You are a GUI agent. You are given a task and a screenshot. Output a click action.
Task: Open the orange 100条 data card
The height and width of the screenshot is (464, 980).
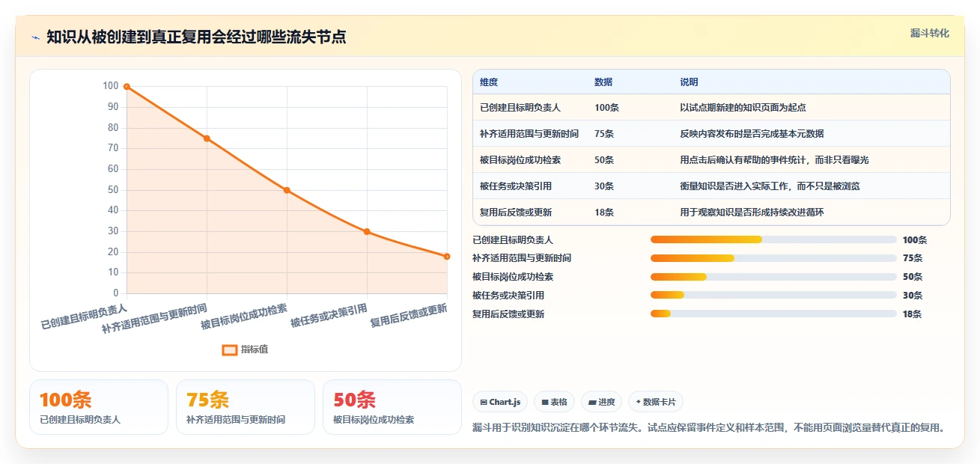coord(99,407)
